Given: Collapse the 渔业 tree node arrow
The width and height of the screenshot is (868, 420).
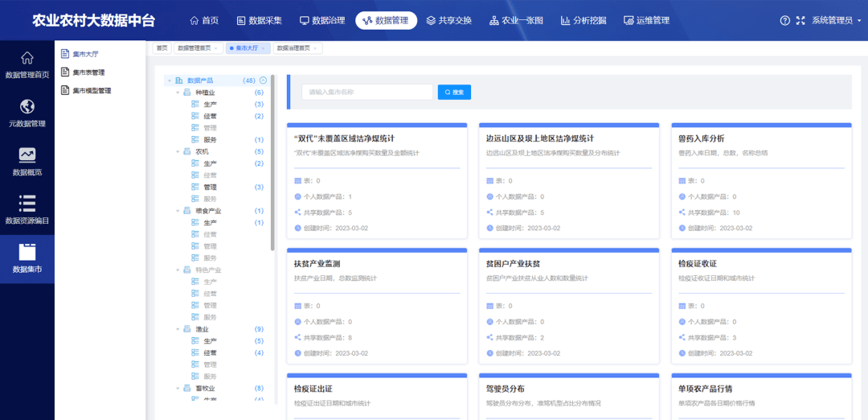Looking at the screenshot, I should pyautogui.click(x=178, y=329).
